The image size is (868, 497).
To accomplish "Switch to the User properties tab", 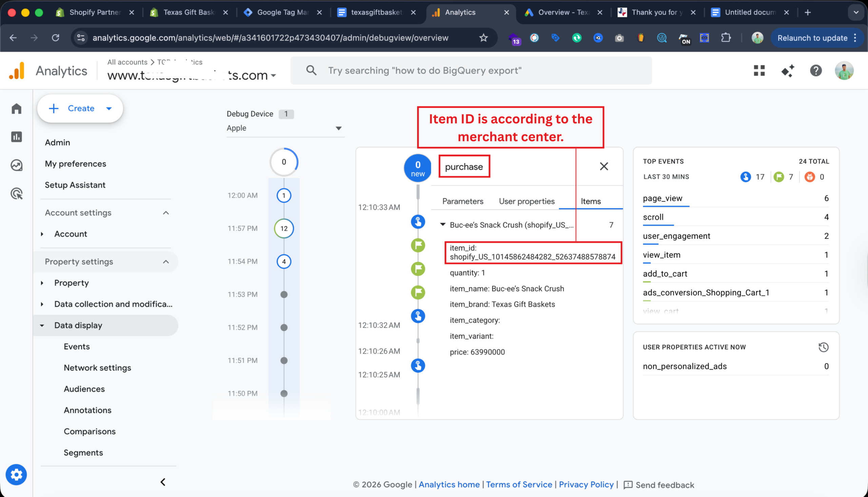I will click(x=527, y=201).
